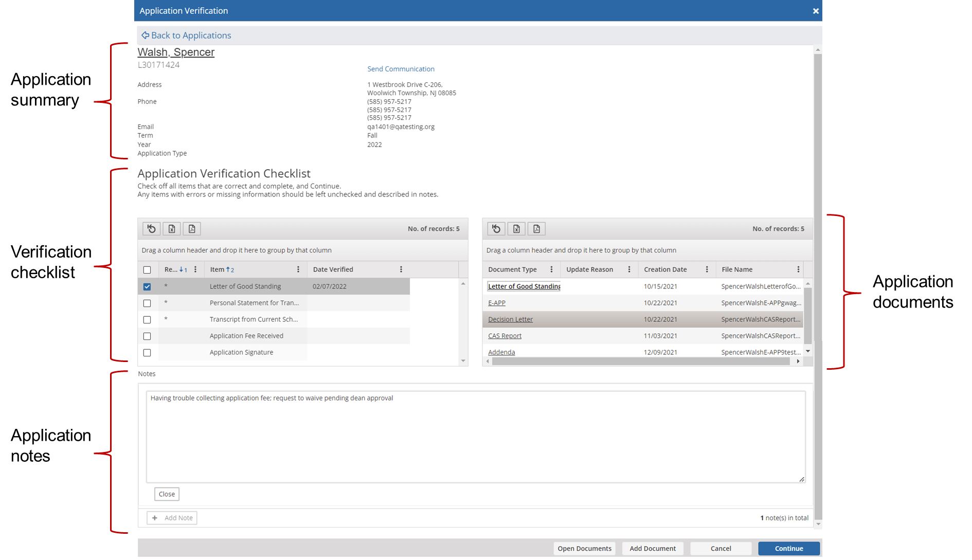Open Update Reason column options menu
The image size is (972, 560).
[629, 269]
